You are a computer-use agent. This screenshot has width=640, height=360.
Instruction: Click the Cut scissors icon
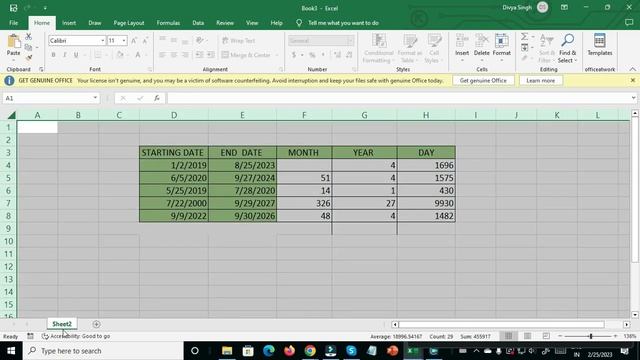[x=28, y=37]
